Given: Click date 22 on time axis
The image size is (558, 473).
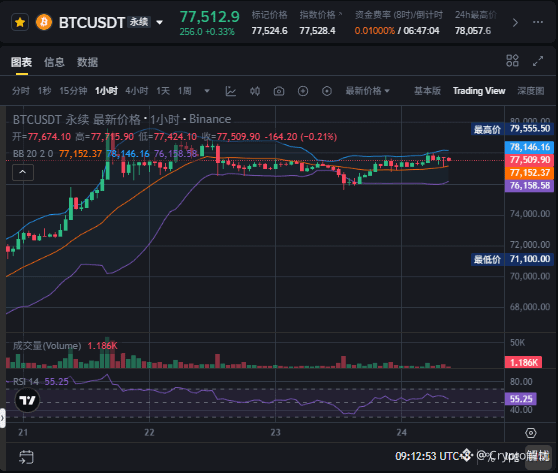Looking at the screenshot, I should coord(149,432).
